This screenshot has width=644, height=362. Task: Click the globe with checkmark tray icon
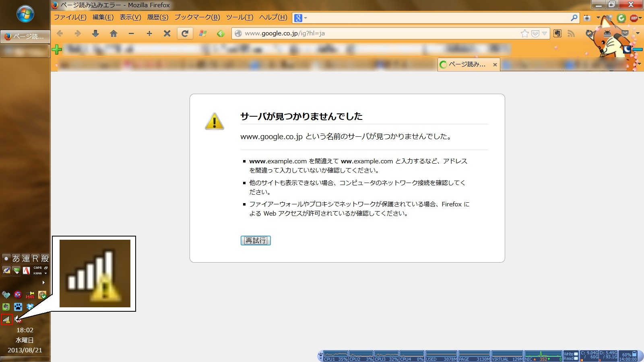42,294
